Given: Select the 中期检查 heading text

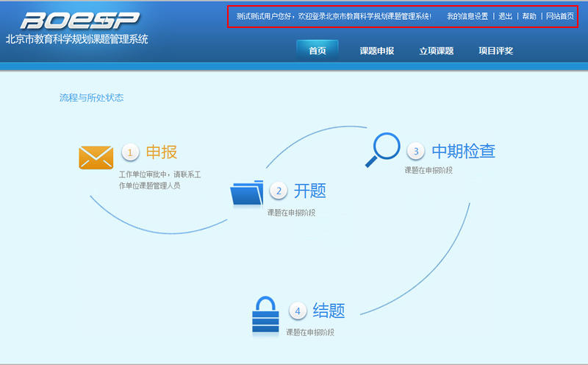Looking at the screenshot, I should pyautogui.click(x=463, y=152).
